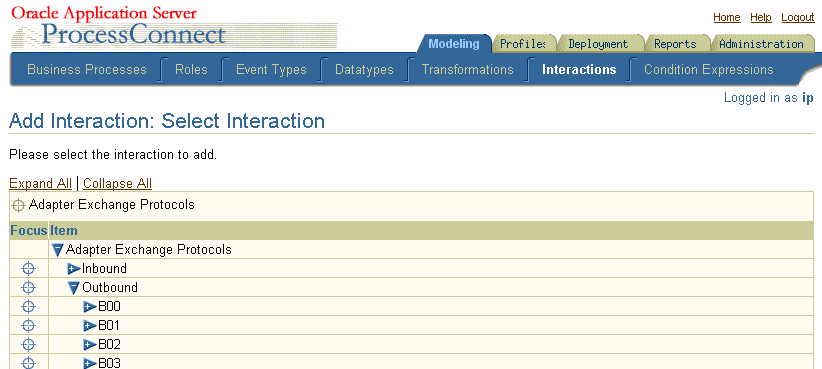Open the Transformations subtab

point(468,70)
